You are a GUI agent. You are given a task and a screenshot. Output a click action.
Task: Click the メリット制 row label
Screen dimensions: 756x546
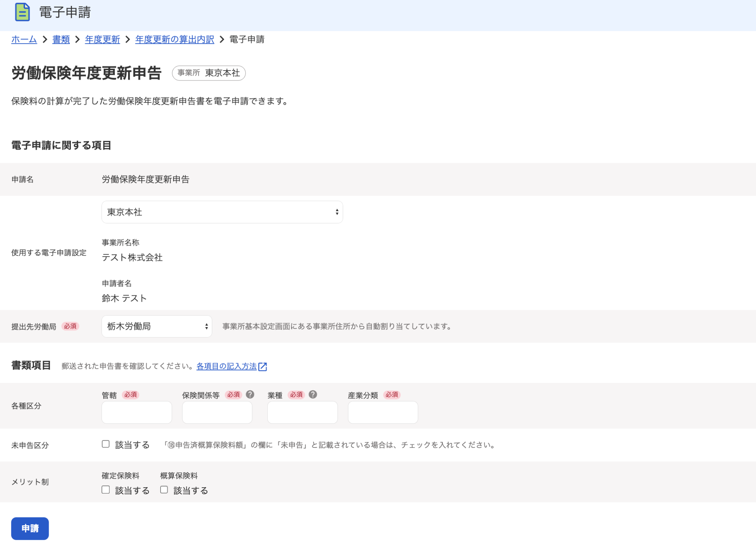point(30,482)
